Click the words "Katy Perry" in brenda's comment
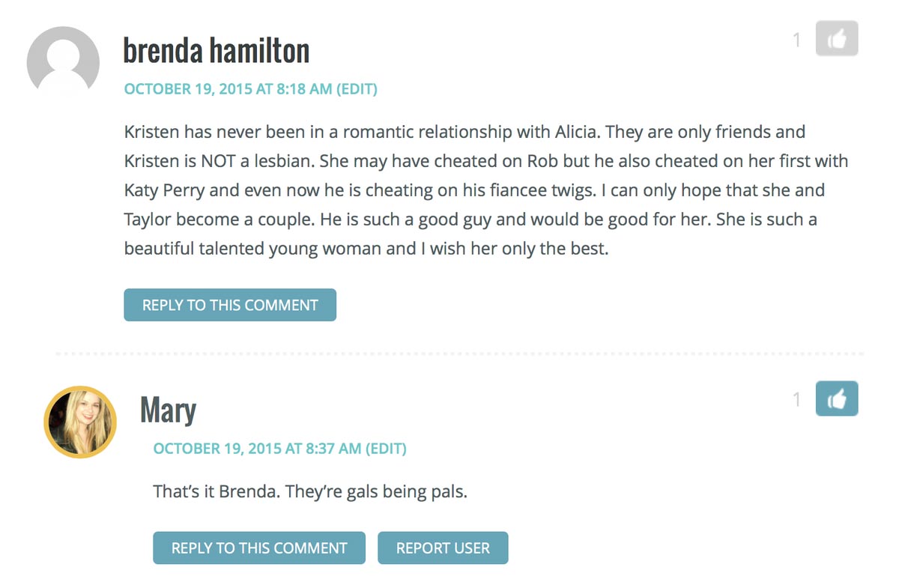 [x=164, y=190]
